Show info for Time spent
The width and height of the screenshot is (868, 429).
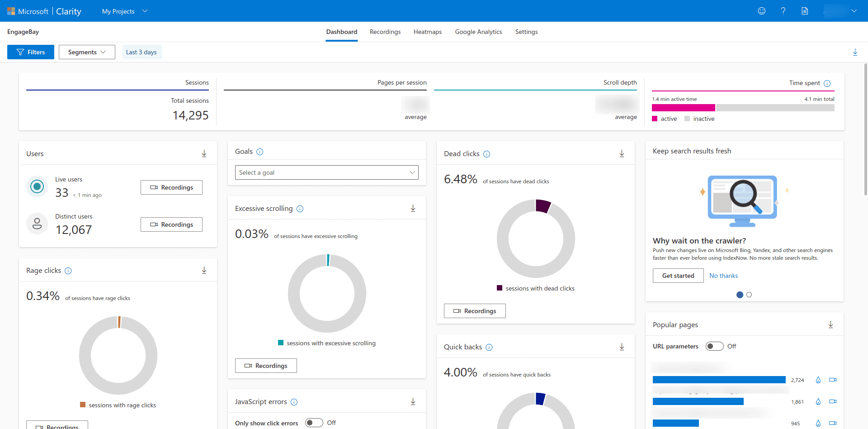827,83
